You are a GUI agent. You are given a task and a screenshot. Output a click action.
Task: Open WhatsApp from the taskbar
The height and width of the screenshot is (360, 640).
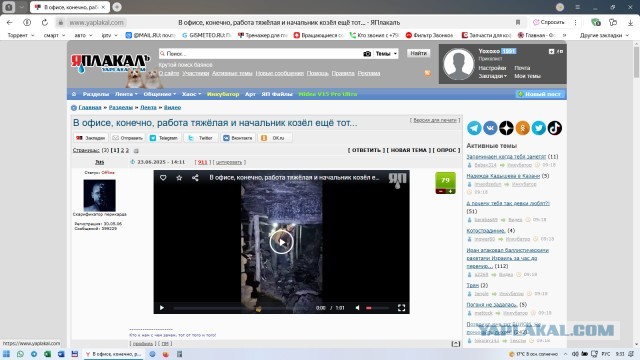click(x=20, y=354)
